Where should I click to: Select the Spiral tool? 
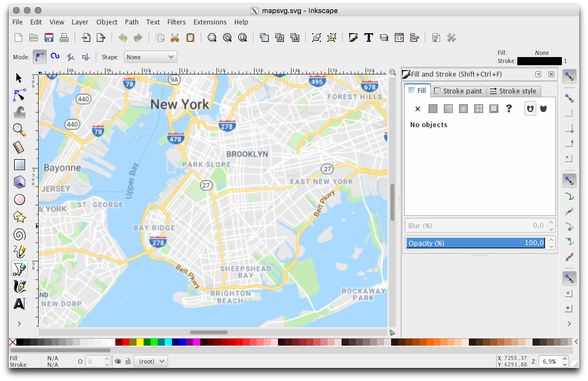pyautogui.click(x=19, y=234)
